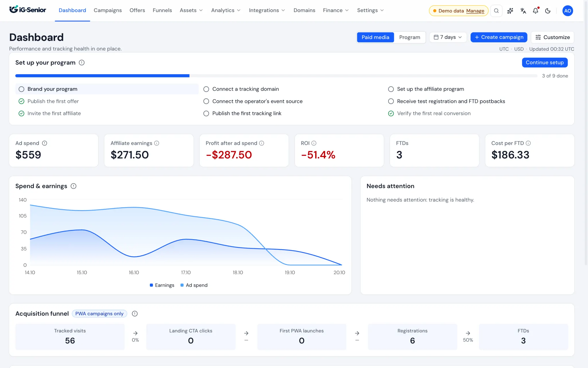
Task: Open the language translation icon
Action: point(523,11)
